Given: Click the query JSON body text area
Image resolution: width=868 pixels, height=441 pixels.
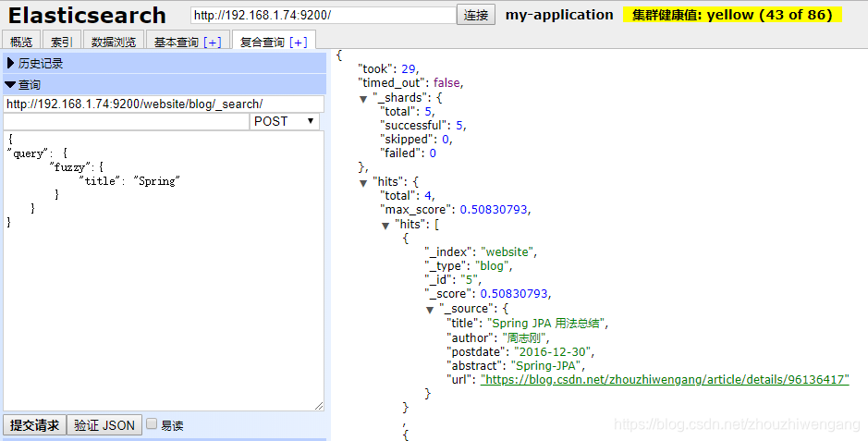Looking at the screenshot, I should point(164,271).
